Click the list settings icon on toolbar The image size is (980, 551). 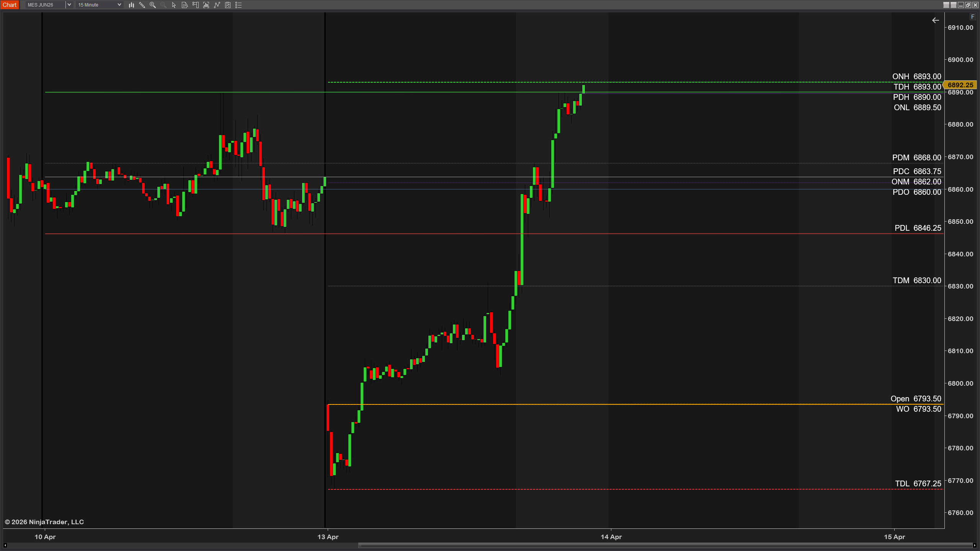(x=238, y=5)
